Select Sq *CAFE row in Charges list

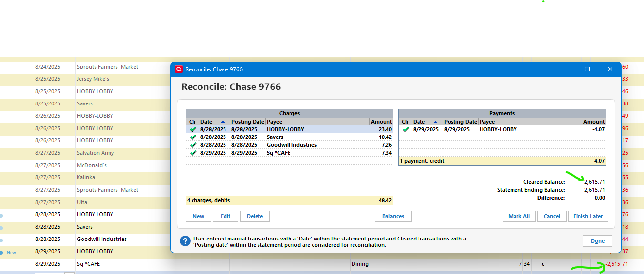[x=290, y=153]
